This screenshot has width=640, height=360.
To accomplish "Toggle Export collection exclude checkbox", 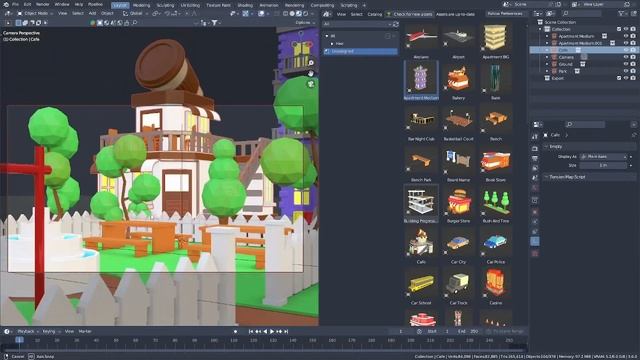I will point(619,78).
